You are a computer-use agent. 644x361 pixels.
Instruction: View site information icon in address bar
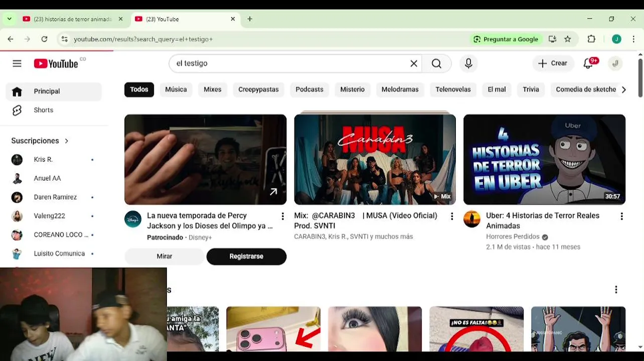(x=64, y=39)
